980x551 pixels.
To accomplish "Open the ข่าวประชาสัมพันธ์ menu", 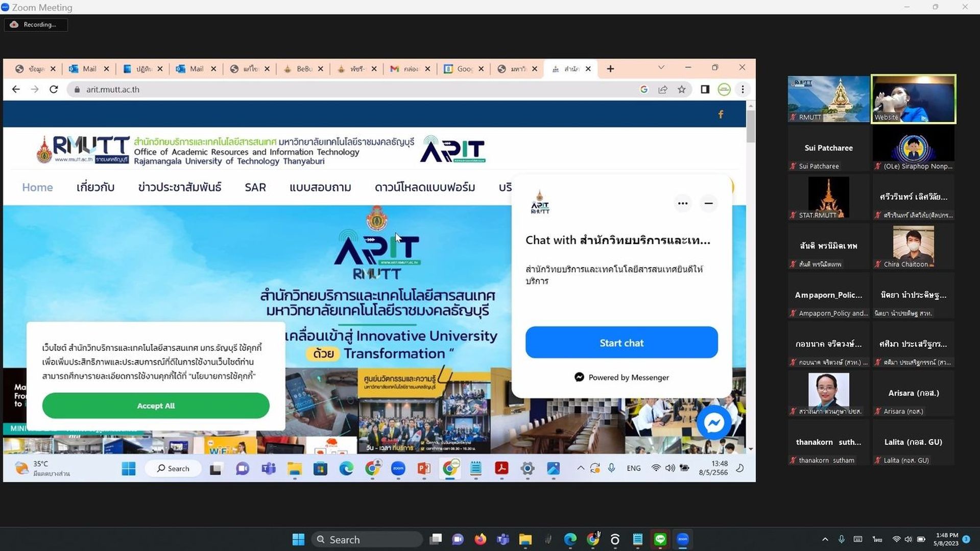I will coord(180,187).
